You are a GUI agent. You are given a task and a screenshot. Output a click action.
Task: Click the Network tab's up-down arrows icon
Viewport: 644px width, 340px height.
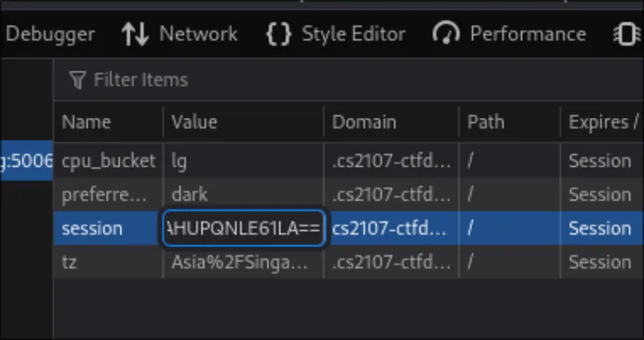136,34
